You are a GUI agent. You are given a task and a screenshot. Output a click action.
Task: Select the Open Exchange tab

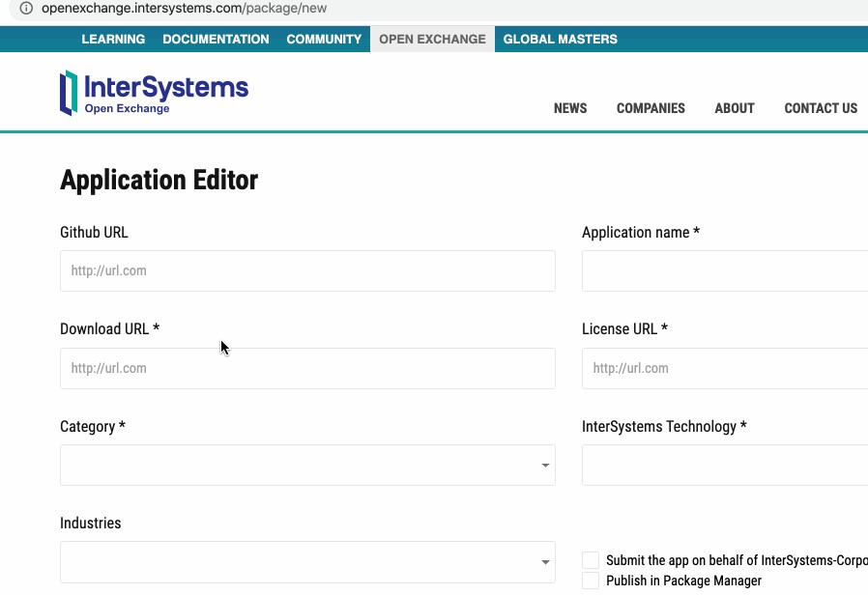(432, 40)
